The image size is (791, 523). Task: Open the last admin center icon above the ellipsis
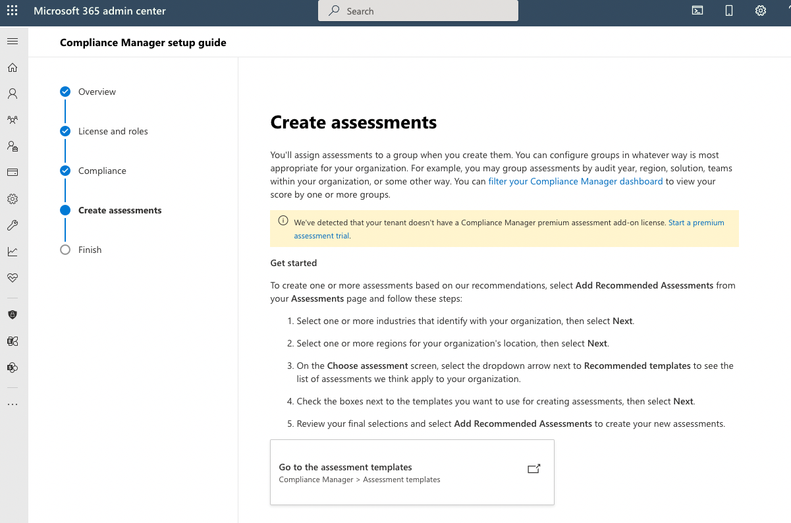(13, 368)
